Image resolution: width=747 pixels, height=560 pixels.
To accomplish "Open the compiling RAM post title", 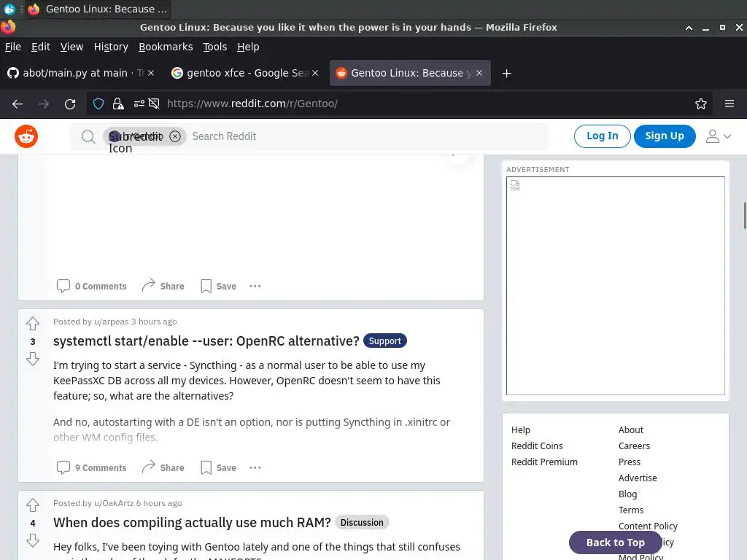I will 192,522.
